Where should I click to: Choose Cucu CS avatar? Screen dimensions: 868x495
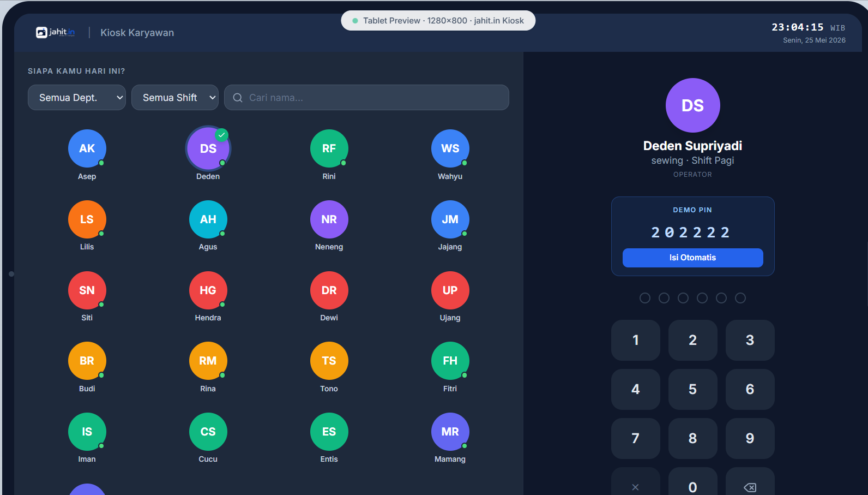click(208, 432)
